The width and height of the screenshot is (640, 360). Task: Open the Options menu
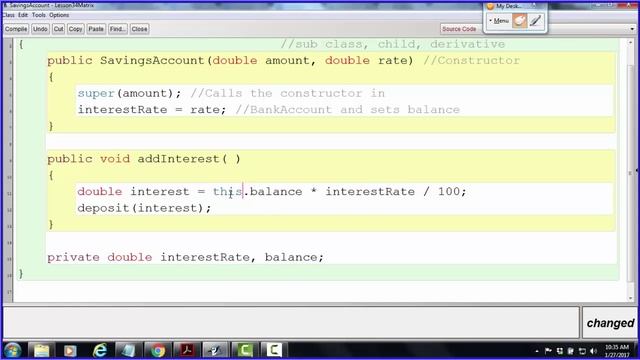click(59, 15)
